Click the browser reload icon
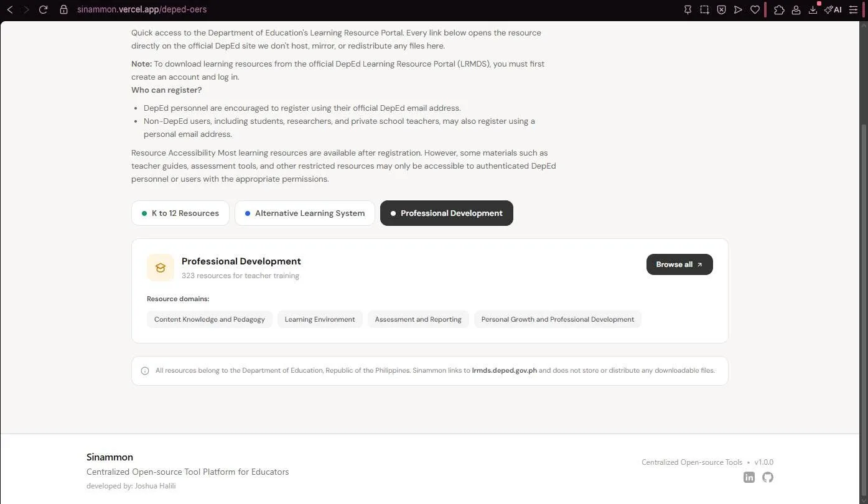The width and height of the screenshot is (868, 504). (43, 9)
